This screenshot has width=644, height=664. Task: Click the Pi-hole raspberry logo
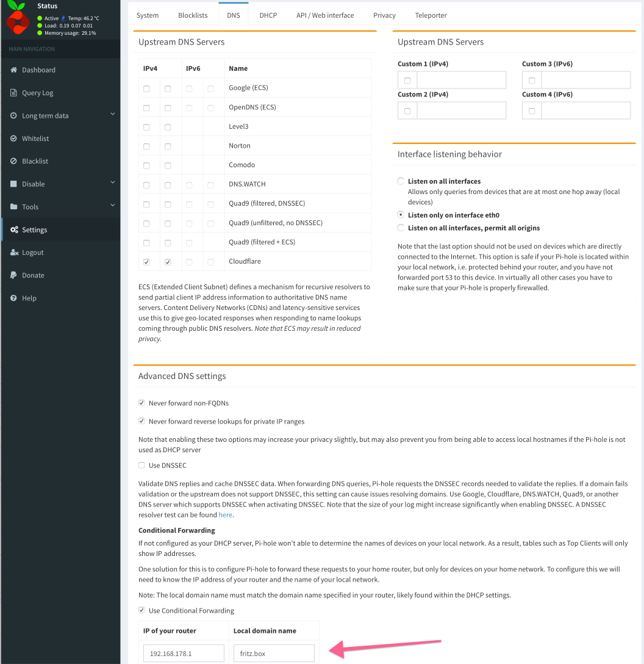coord(17,18)
